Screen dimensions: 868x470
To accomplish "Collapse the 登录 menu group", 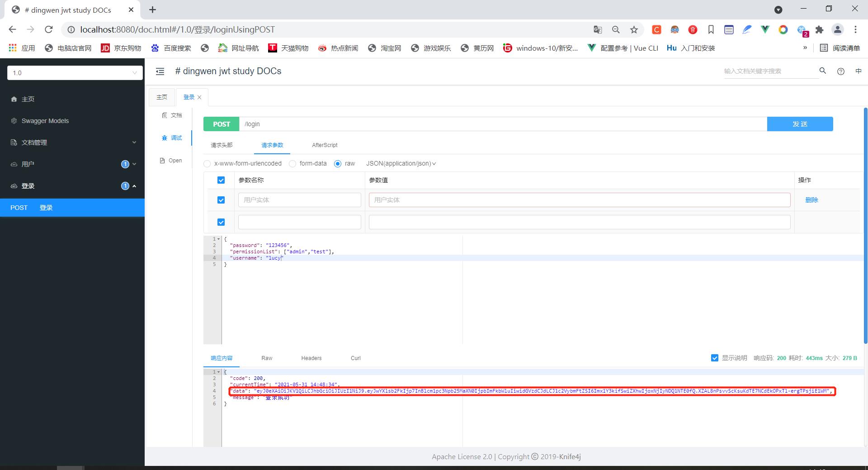I will pyautogui.click(x=72, y=186).
